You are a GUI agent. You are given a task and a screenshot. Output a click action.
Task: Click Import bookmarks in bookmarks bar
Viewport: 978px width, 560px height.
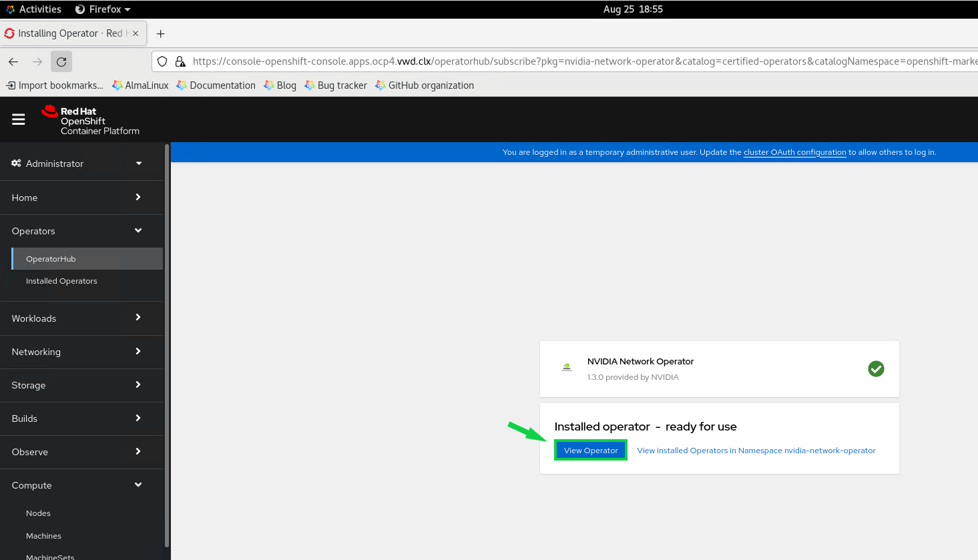click(x=55, y=85)
